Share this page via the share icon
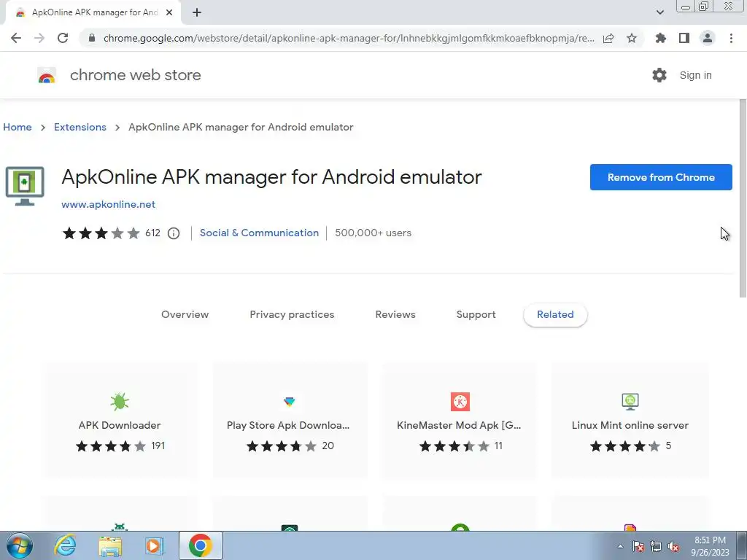Image resolution: width=747 pixels, height=560 pixels. 608,38
